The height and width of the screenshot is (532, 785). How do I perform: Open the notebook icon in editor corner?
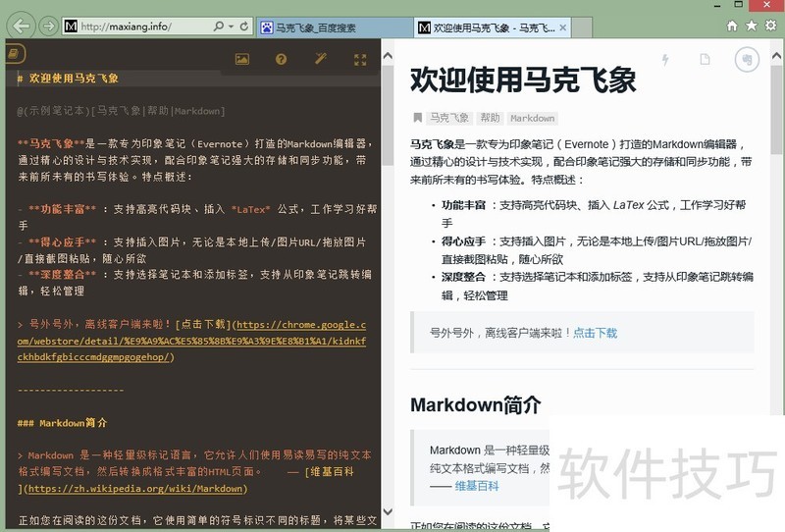point(15,53)
